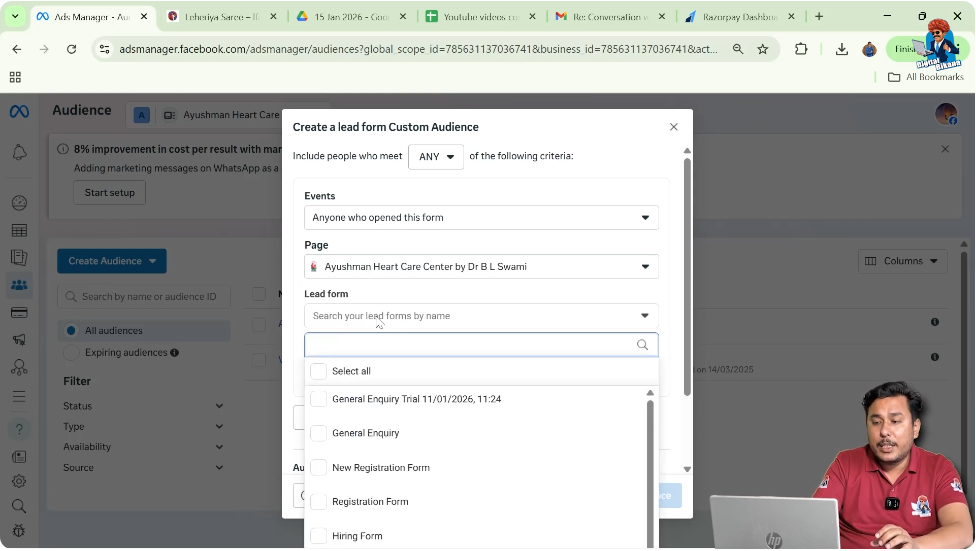The width and height of the screenshot is (976, 551).
Task: Open a new browser tab
Action: point(819,17)
